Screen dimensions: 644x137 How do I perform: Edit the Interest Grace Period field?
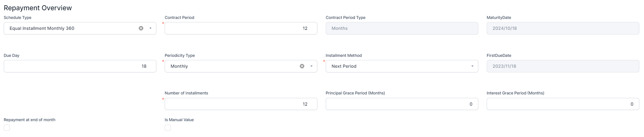click(563, 104)
